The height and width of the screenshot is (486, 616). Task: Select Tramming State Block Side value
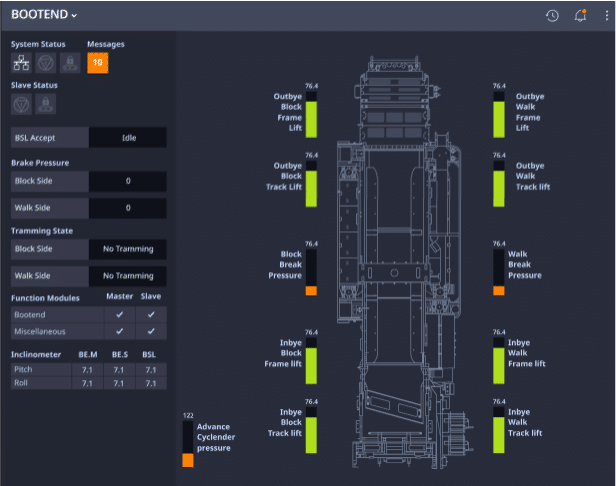coord(128,249)
